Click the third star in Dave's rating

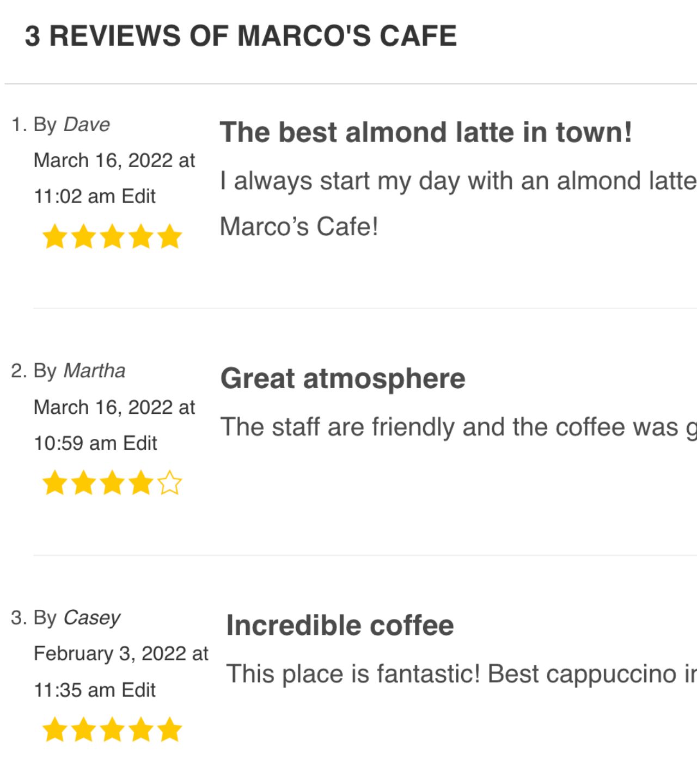(x=113, y=237)
